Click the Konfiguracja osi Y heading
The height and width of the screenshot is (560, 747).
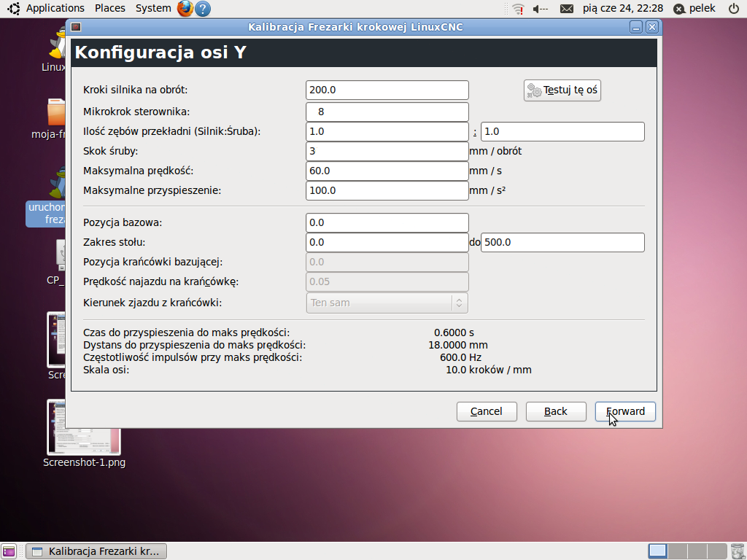pos(160,52)
